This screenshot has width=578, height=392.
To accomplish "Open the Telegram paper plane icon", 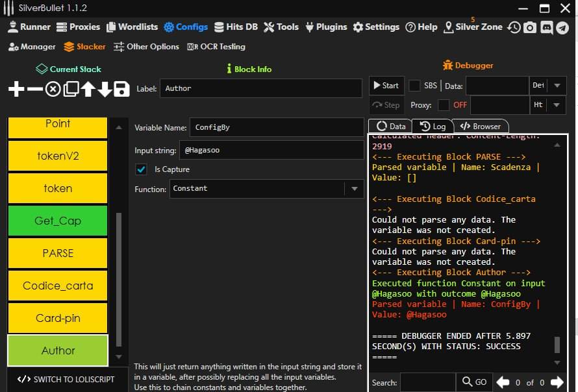I will (x=562, y=27).
